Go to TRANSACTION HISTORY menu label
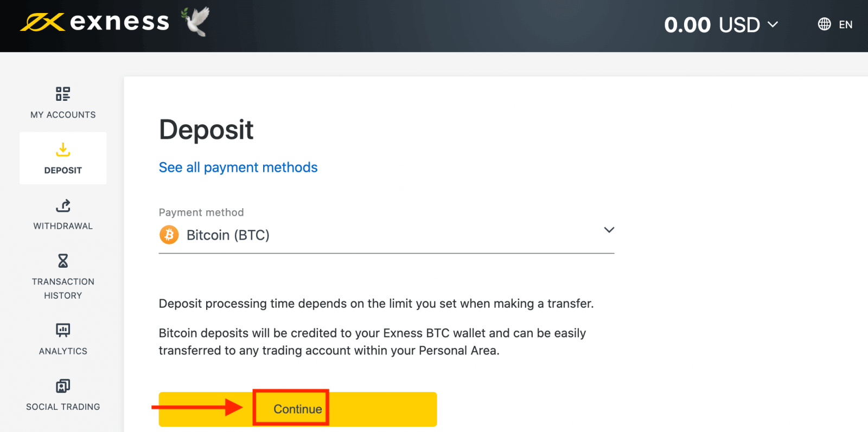868x432 pixels. tap(63, 288)
